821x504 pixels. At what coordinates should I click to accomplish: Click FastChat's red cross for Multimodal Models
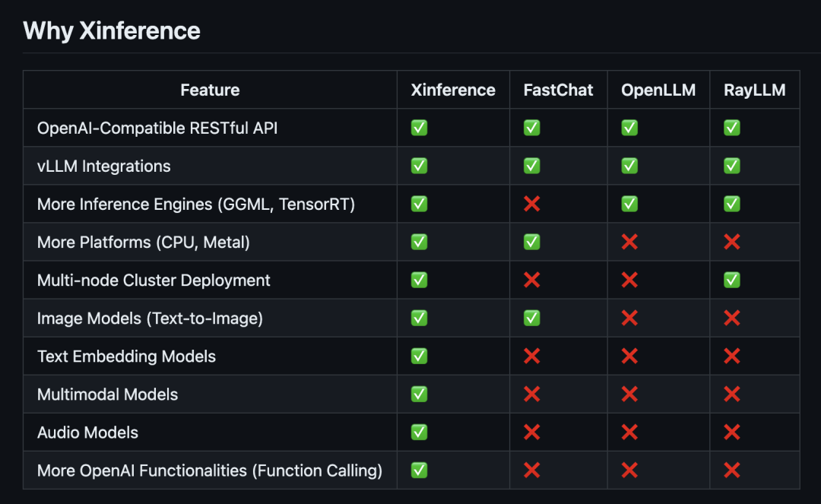tap(532, 394)
